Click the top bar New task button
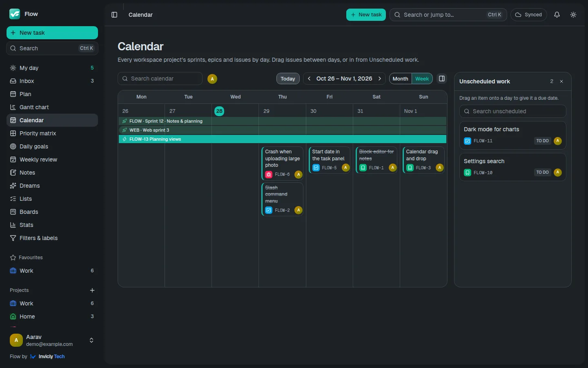The image size is (588, 368). 366,15
